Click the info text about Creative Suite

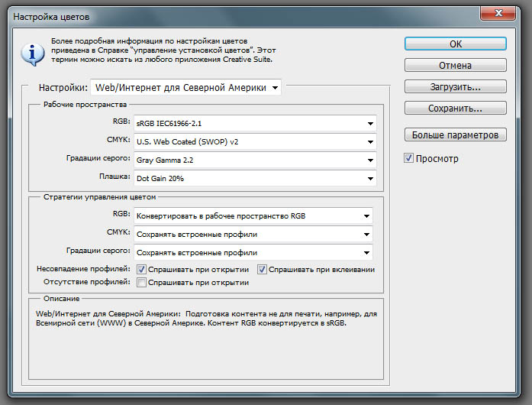163,50
